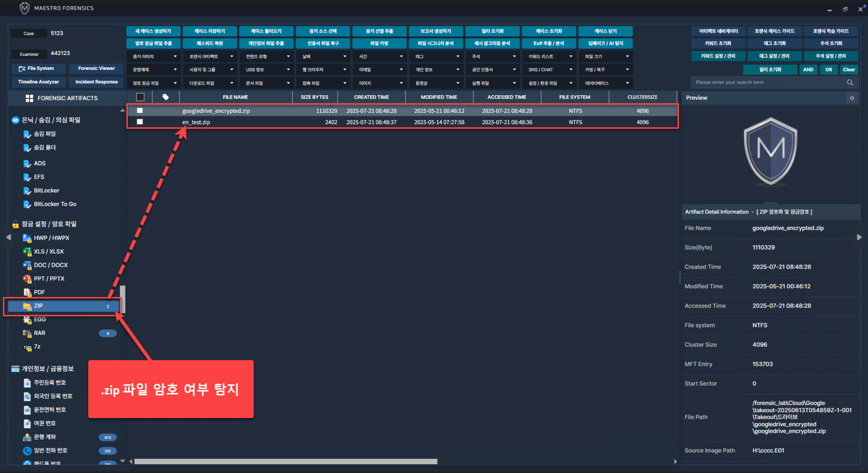Click the PPT / PPTX icon
Image resolution: width=868 pixels, height=473 pixels.
point(27,279)
